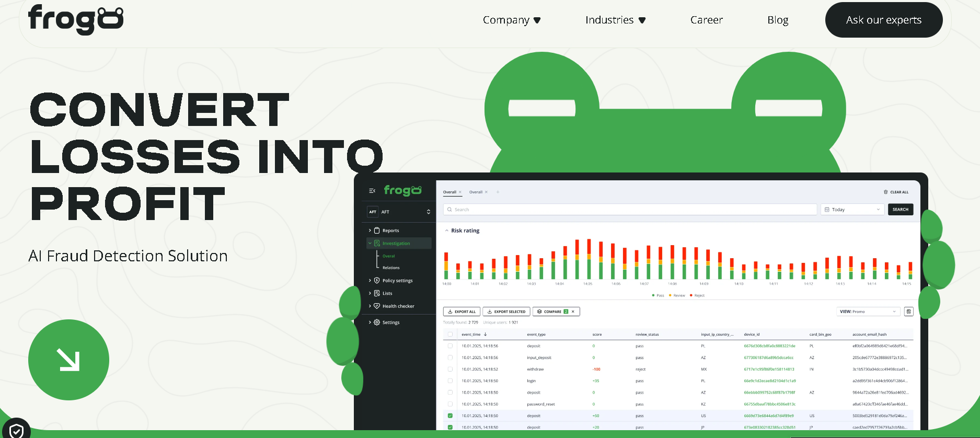
Task: Click the Reports clipboard icon in the sidebar
Action: click(x=377, y=230)
